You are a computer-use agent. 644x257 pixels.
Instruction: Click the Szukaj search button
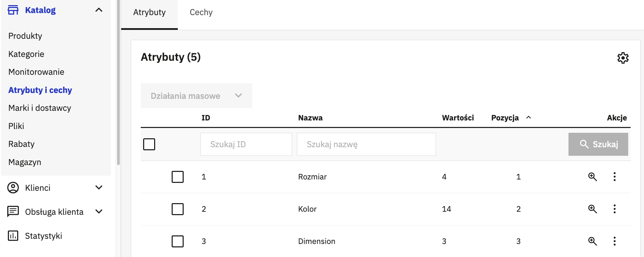598,144
